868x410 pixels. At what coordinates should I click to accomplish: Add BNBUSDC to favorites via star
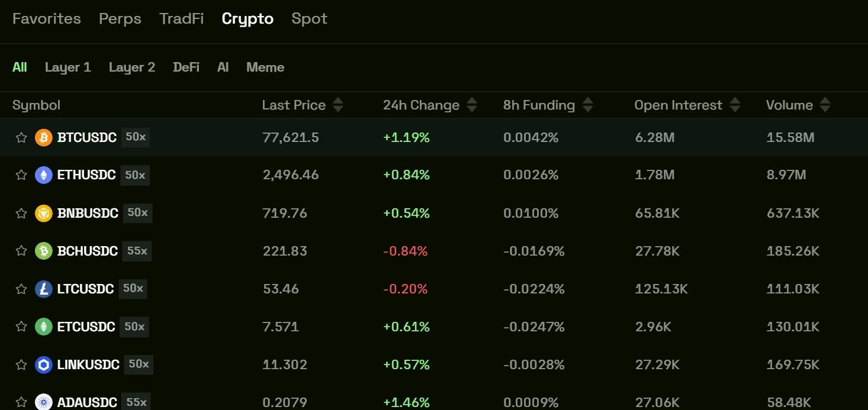coord(21,213)
